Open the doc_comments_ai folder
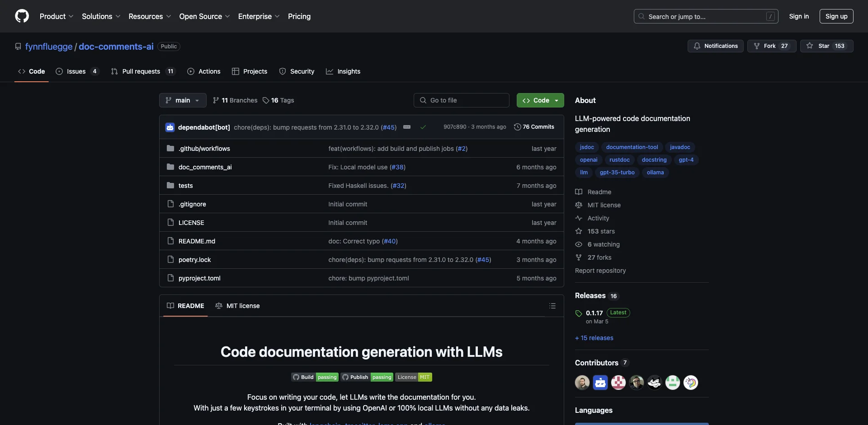 [205, 167]
